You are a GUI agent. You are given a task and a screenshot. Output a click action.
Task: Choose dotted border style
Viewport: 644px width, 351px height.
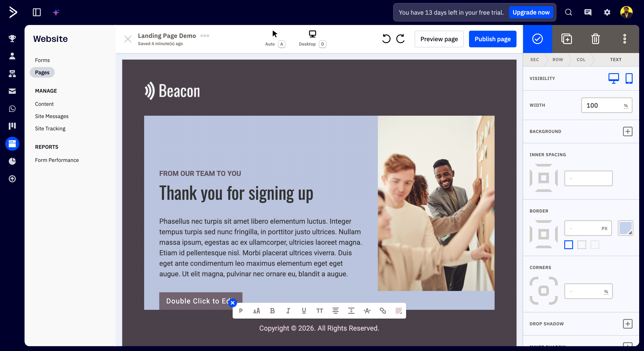click(595, 245)
